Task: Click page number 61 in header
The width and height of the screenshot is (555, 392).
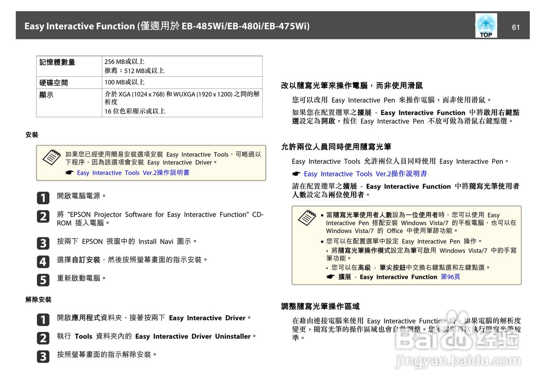Action: tap(516, 27)
